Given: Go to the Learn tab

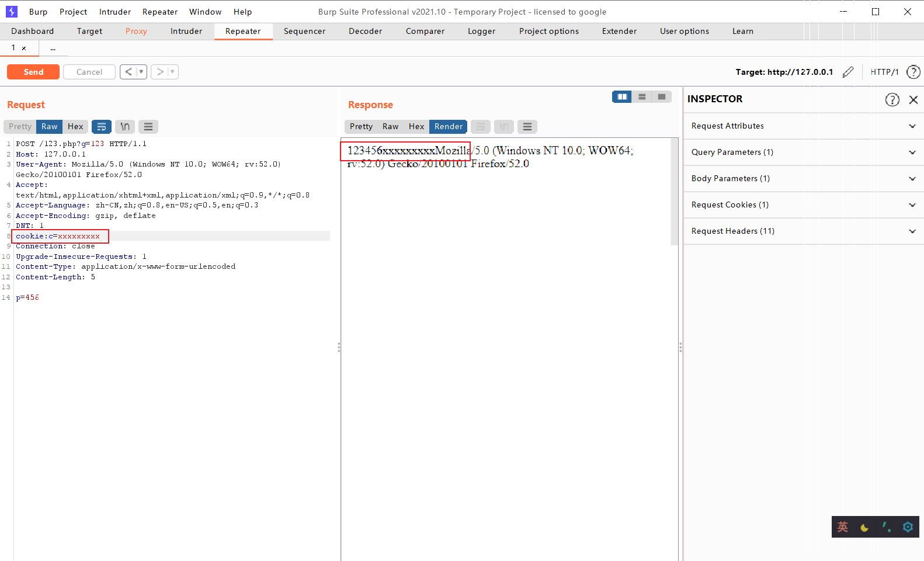Looking at the screenshot, I should [743, 31].
